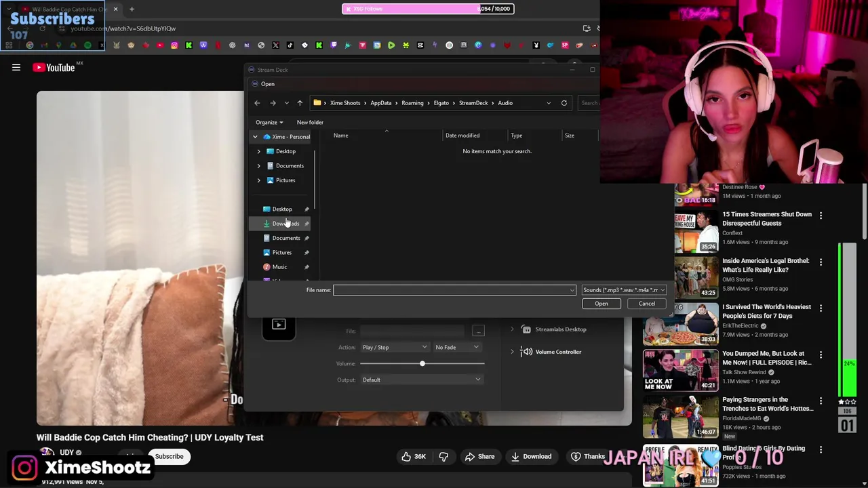Expand the Pictures node under Xime - Personal
This screenshot has height=488, width=868.
[x=258, y=180]
